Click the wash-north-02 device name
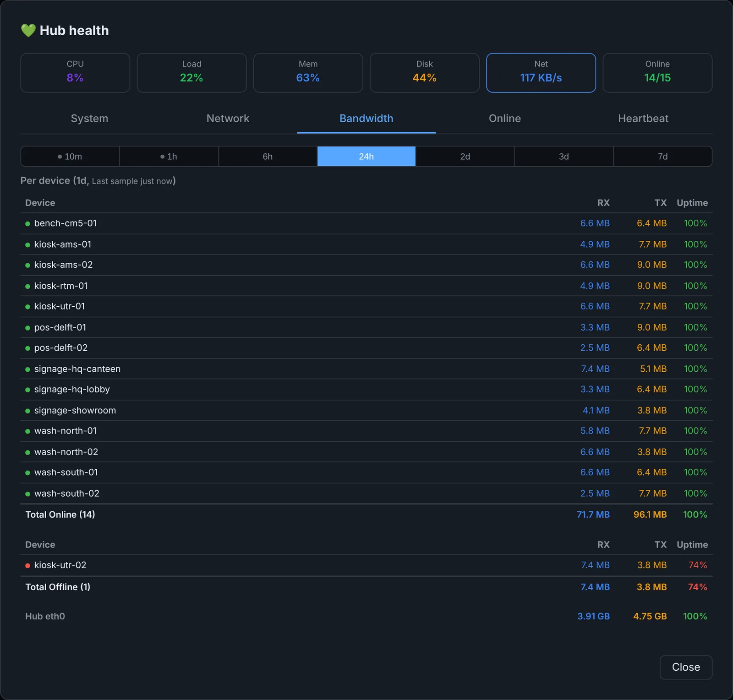The height and width of the screenshot is (700, 733). pos(66,452)
